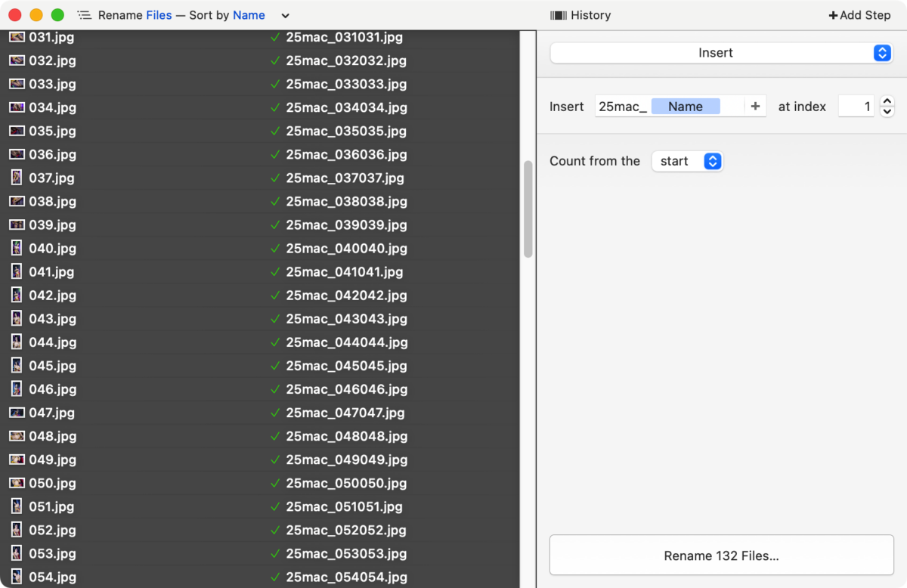Click the plus icon in Insert field
This screenshot has width=907, height=588.
coord(755,107)
